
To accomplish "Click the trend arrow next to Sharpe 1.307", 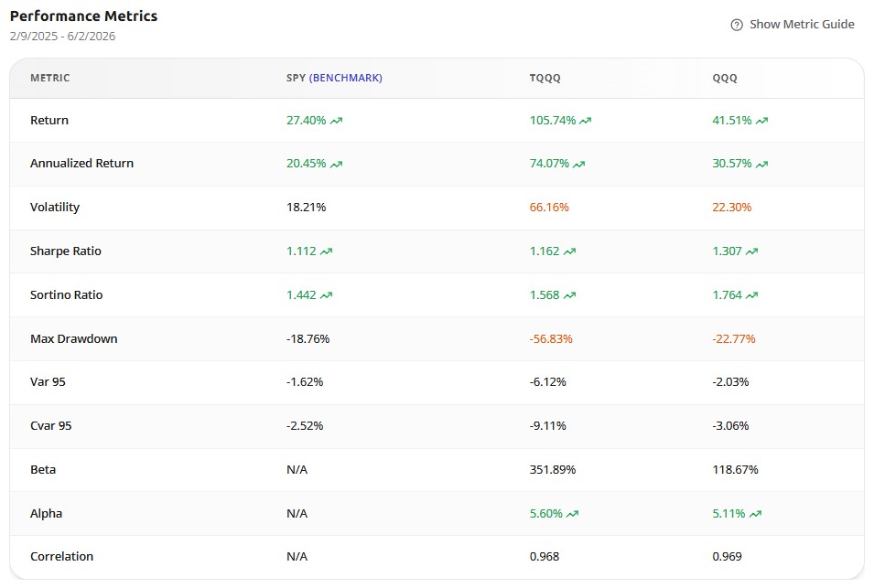I will coord(752,251).
